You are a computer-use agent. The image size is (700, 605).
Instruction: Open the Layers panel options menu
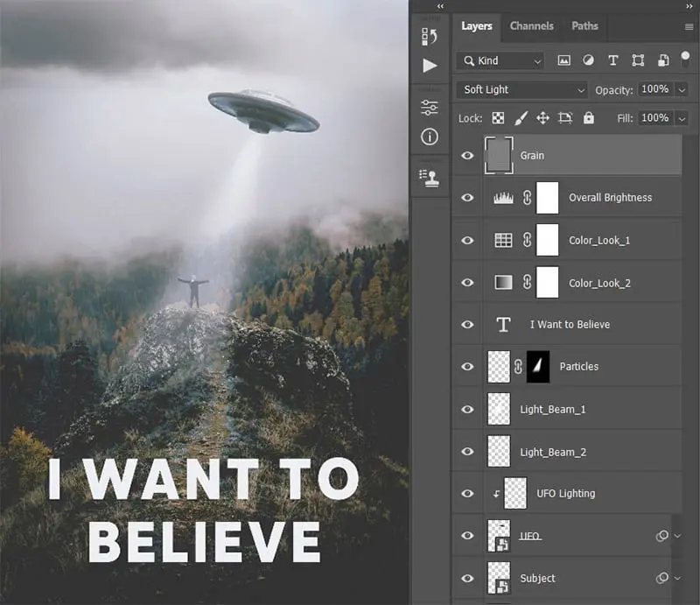[x=689, y=27]
